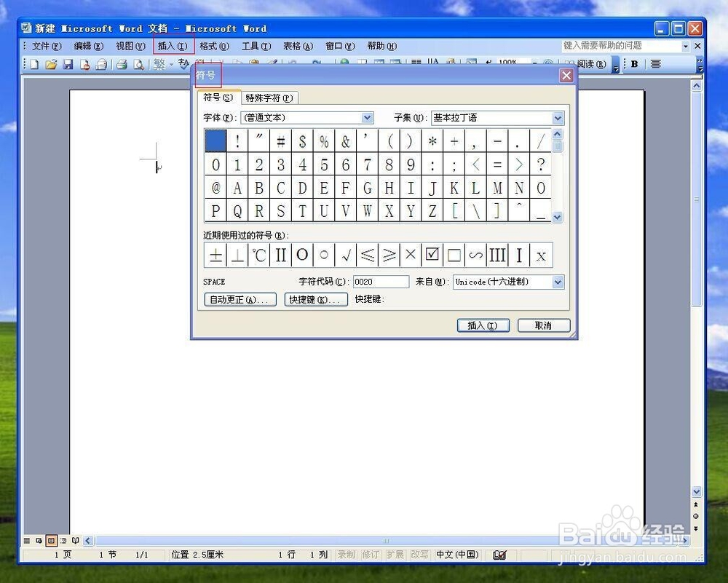Click the Open file folder icon
The width and height of the screenshot is (728, 583).
51,64
